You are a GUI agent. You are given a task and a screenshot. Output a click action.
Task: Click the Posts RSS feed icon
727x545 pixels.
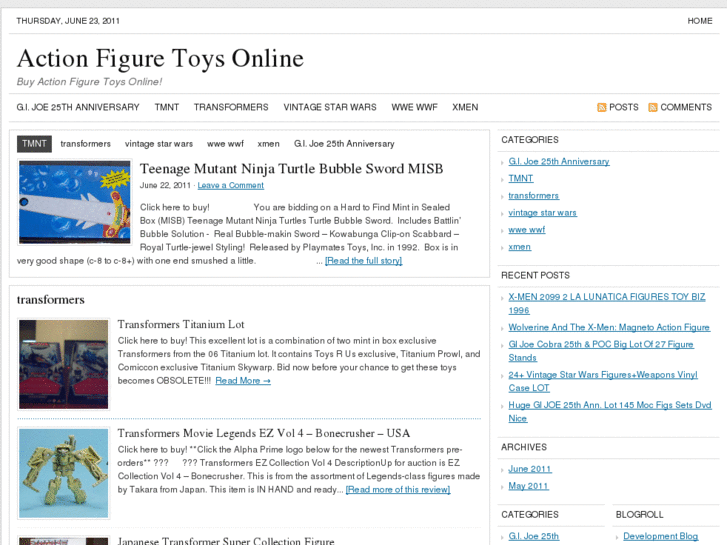(x=601, y=108)
